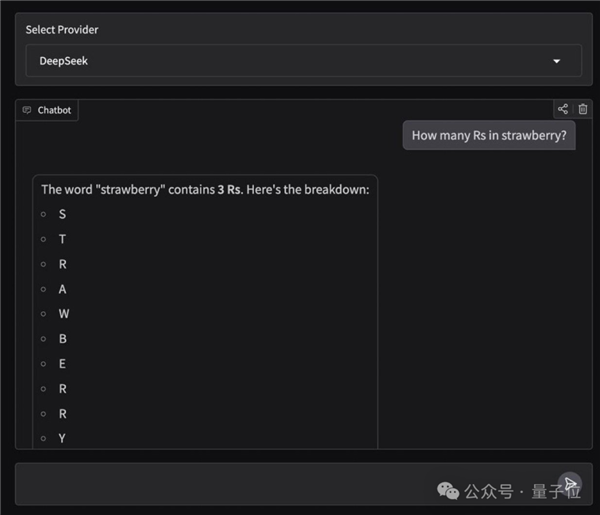
Task: Click the bold "3 Rs" text
Action: tap(229, 189)
